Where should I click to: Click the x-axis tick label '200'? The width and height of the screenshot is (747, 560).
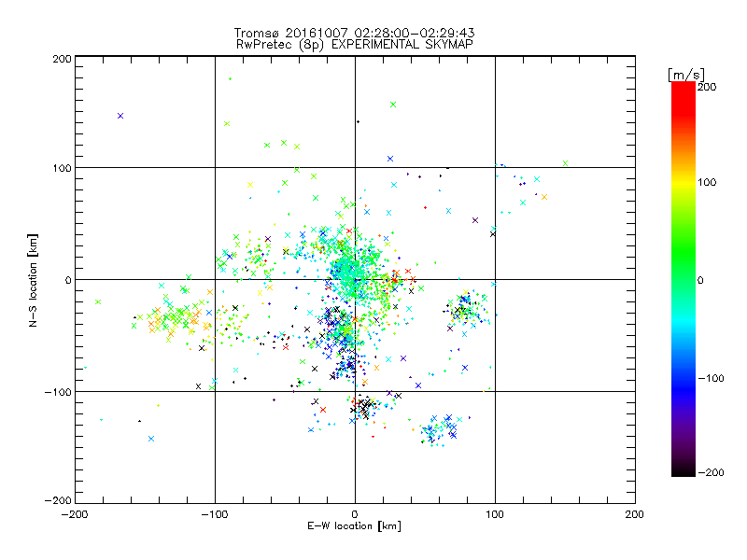634,514
